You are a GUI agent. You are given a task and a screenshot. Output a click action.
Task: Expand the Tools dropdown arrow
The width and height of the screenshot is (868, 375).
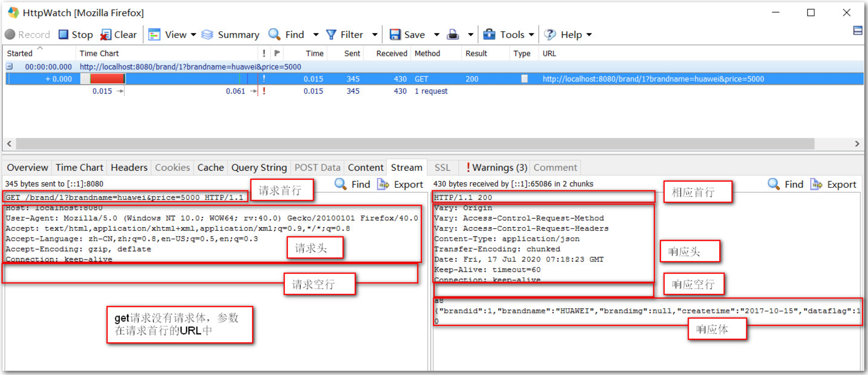(x=532, y=35)
